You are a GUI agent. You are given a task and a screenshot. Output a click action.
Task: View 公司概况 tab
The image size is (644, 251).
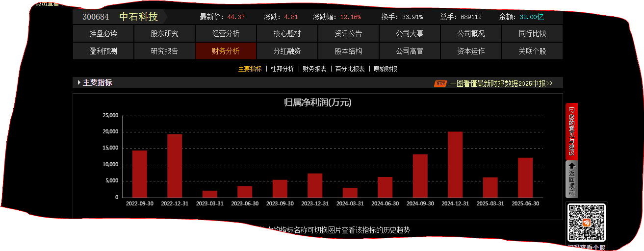tap(471, 34)
